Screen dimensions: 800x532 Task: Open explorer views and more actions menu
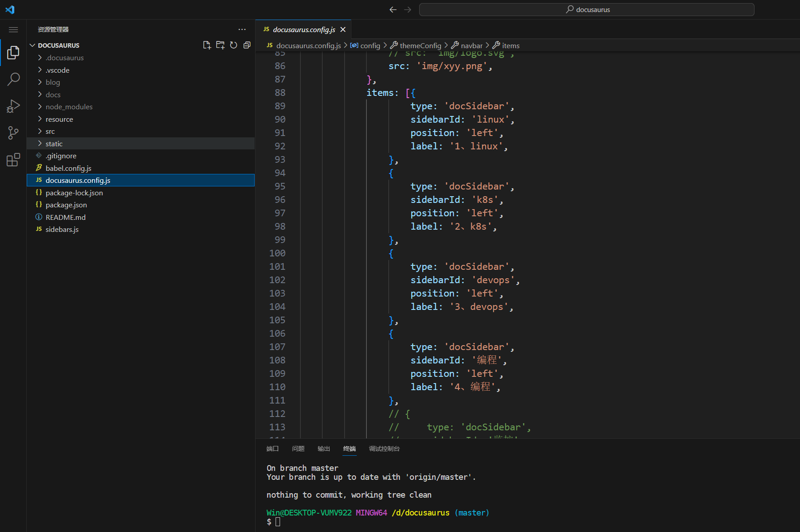(242, 29)
